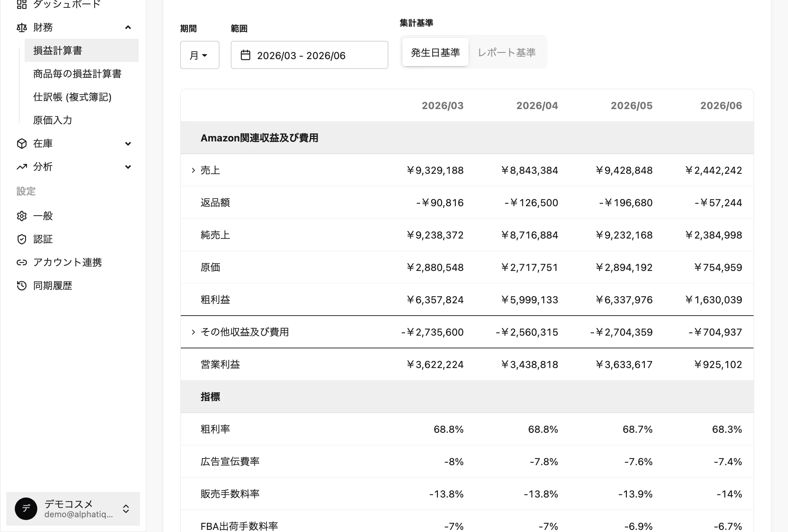Click the デモコスメ account name
The width and height of the screenshot is (788, 532).
pos(69,504)
